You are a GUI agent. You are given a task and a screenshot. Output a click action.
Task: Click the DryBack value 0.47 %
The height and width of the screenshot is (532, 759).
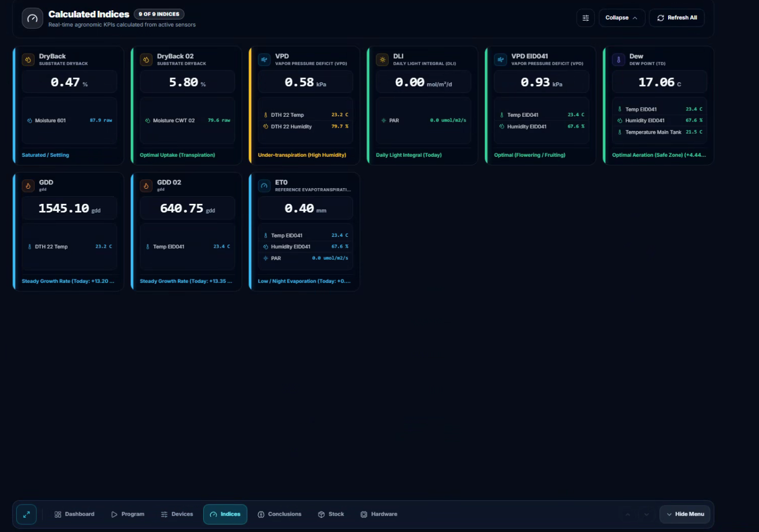click(69, 82)
